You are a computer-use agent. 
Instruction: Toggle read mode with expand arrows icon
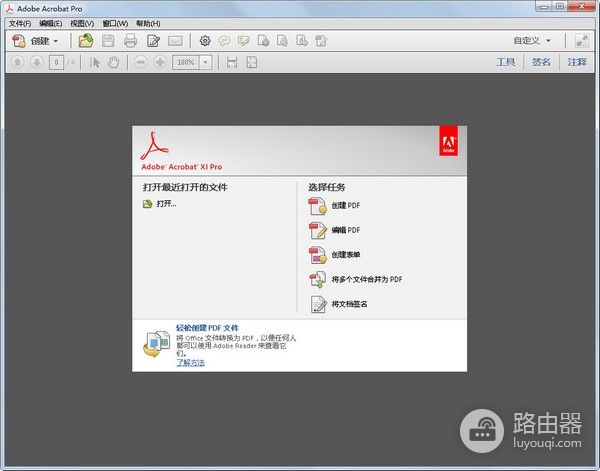point(582,41)
